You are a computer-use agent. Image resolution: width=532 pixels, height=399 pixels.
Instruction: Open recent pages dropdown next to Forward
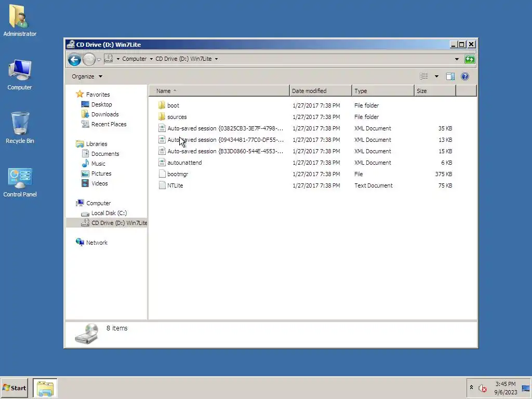[x=99, y=60]
